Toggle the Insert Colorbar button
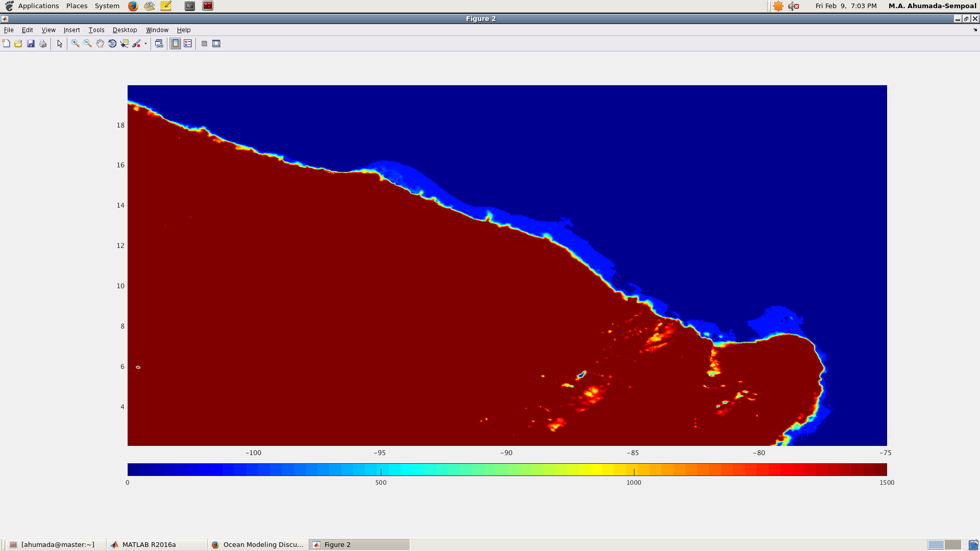Screen dimensions: 980x551 tap(176, 44)
